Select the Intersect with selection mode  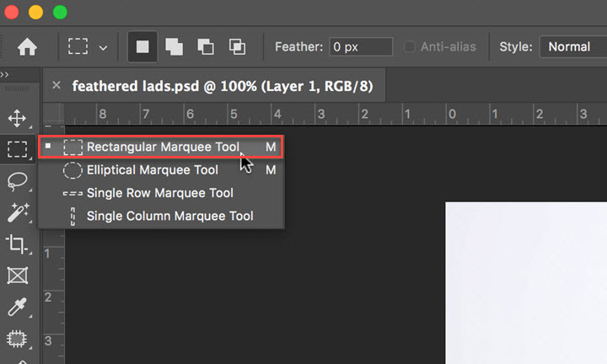click(x=237, y=47)
